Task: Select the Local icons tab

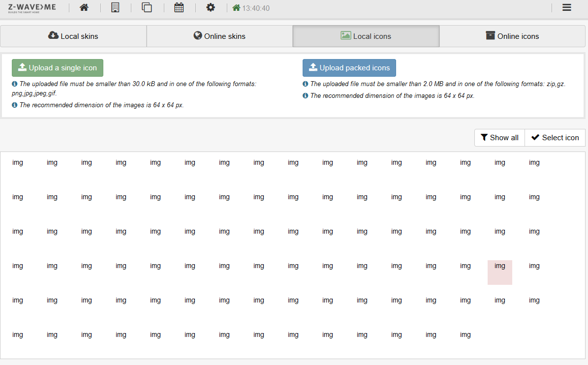Action: [x=366, y=36]
